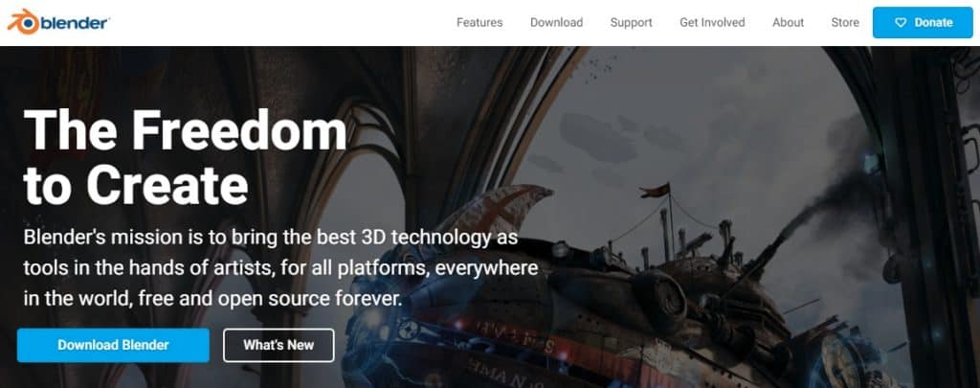This screenshot has width=980, height=388.
Task: Open the Download nav link
Action: (556, 23)
